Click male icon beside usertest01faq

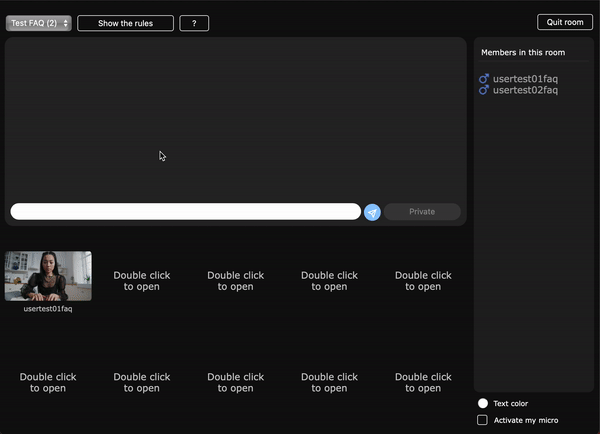(x=484, y=78)
